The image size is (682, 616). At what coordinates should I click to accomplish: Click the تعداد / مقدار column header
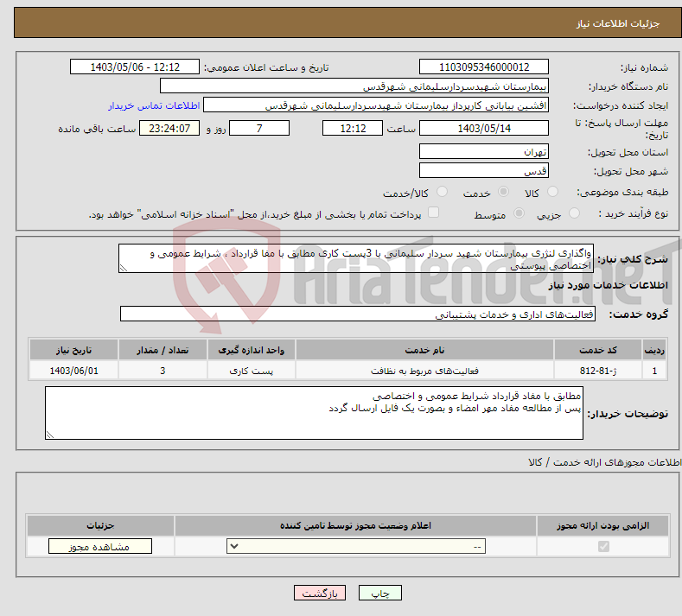click(163, 350)
